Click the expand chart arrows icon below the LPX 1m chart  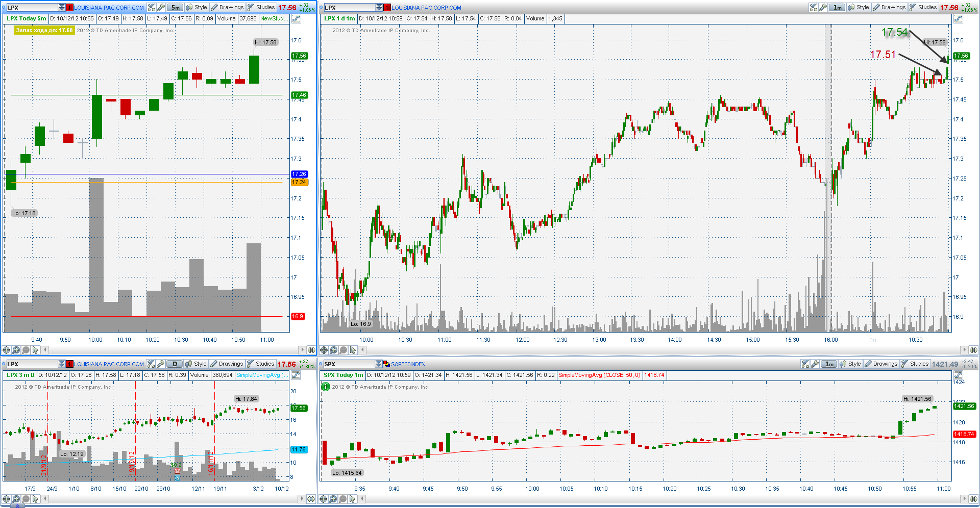point(973,350)
